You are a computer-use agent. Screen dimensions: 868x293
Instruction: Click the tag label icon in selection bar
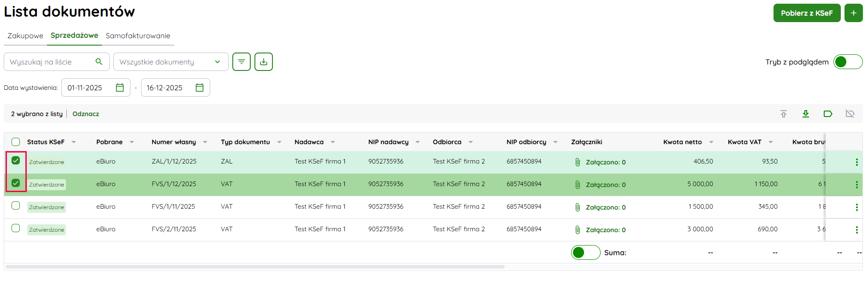[x=827, y=114]
